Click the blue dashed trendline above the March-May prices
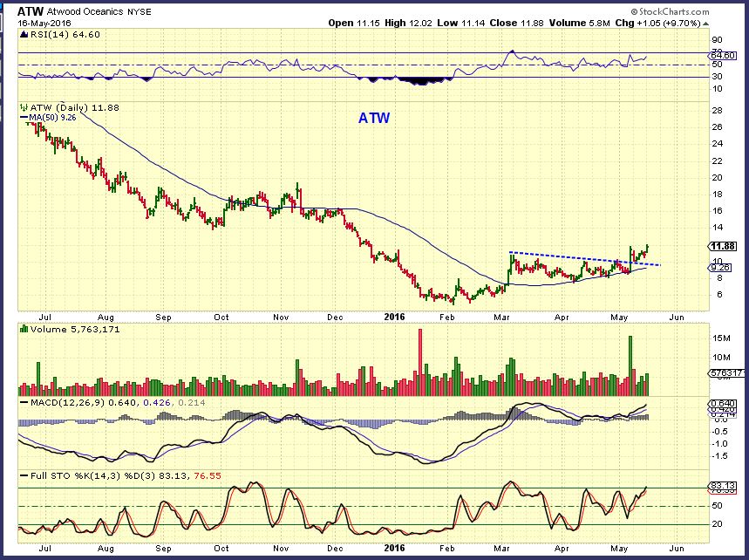Viewport: 749px width, 560px height. coord(585,258)
